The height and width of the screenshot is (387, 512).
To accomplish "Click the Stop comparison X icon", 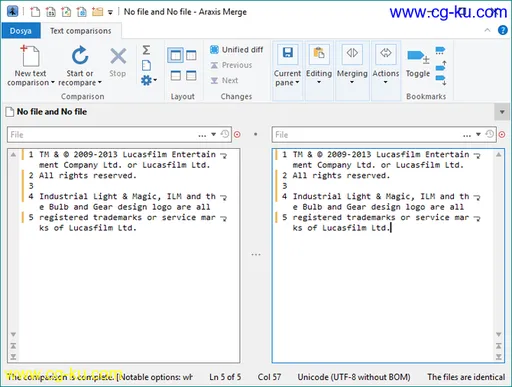I will (x=118, y=56).
